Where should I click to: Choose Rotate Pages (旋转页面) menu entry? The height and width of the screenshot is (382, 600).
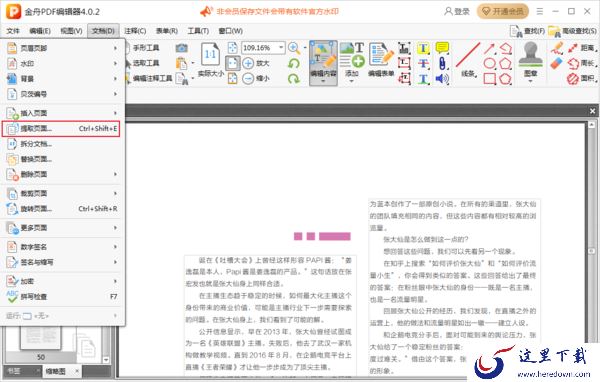63,209
